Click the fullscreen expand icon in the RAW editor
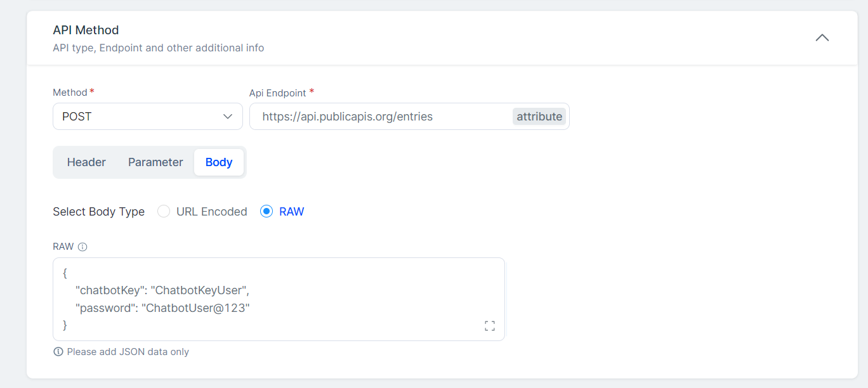The width and height of the screenshot is (868, 388). (489, 325)
